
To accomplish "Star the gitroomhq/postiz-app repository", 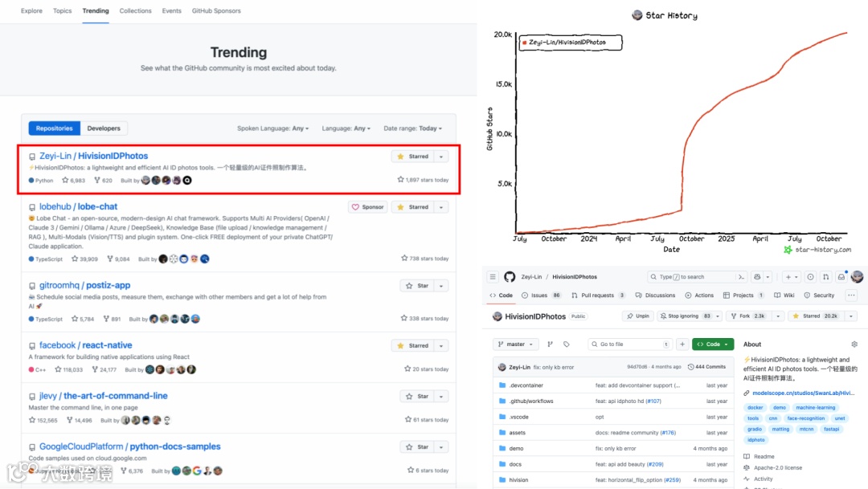I will (417, 286).
